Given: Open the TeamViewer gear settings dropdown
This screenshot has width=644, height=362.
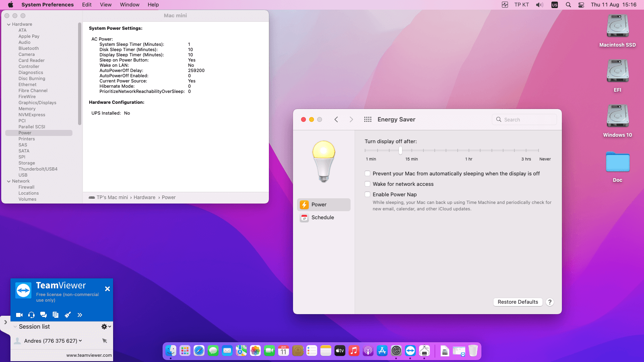Looking at the screenshot, I should [x=106, y=327].
